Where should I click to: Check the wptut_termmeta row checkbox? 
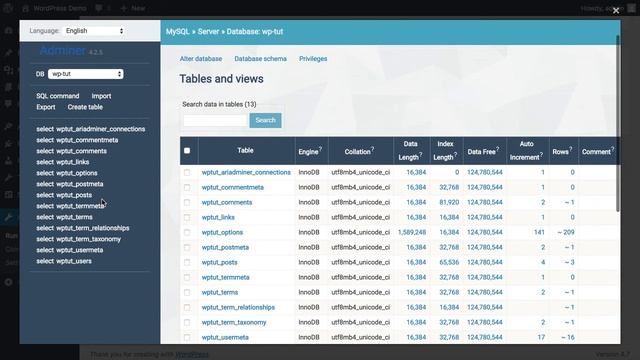[x=187, y=277]
